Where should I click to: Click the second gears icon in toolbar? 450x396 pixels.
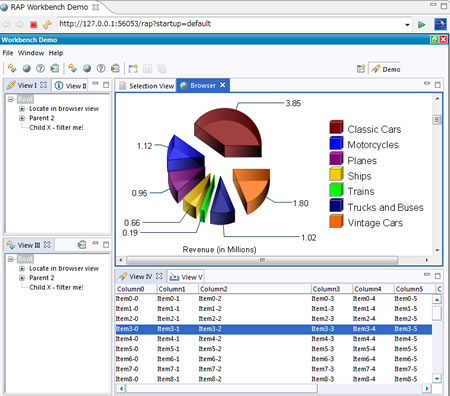(x=72, y=68)
